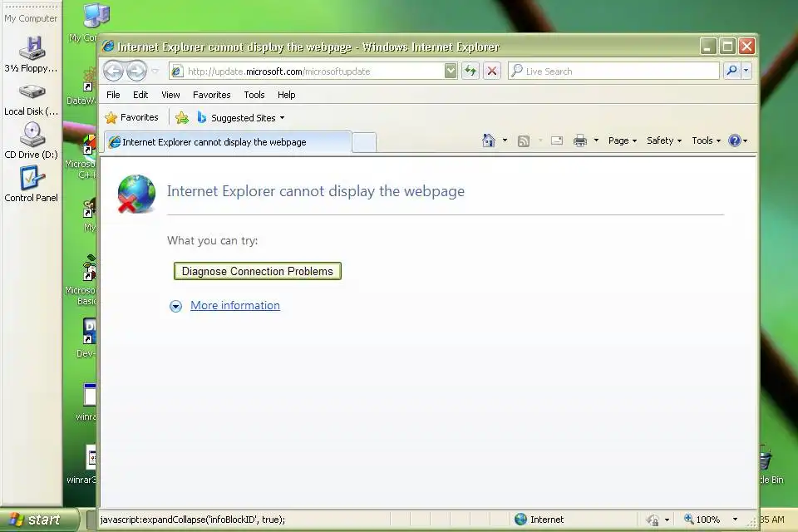Open Local Disk drive icon
Viewport: 798px width, 532px height.
[31, 99]
